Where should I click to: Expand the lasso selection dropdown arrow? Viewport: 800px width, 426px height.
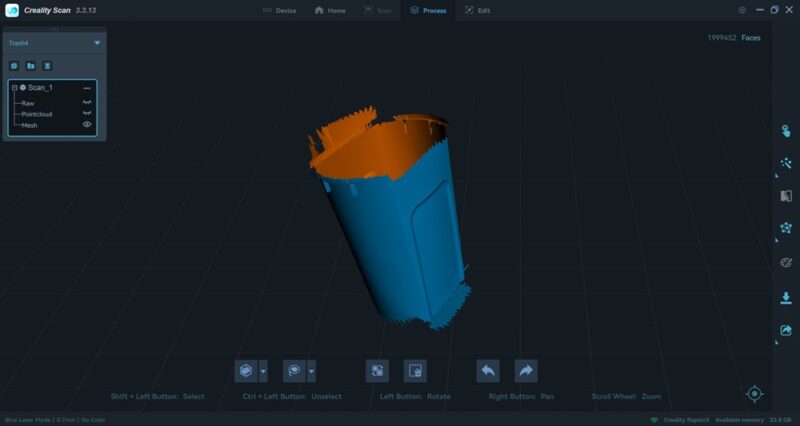pos(311,371)
